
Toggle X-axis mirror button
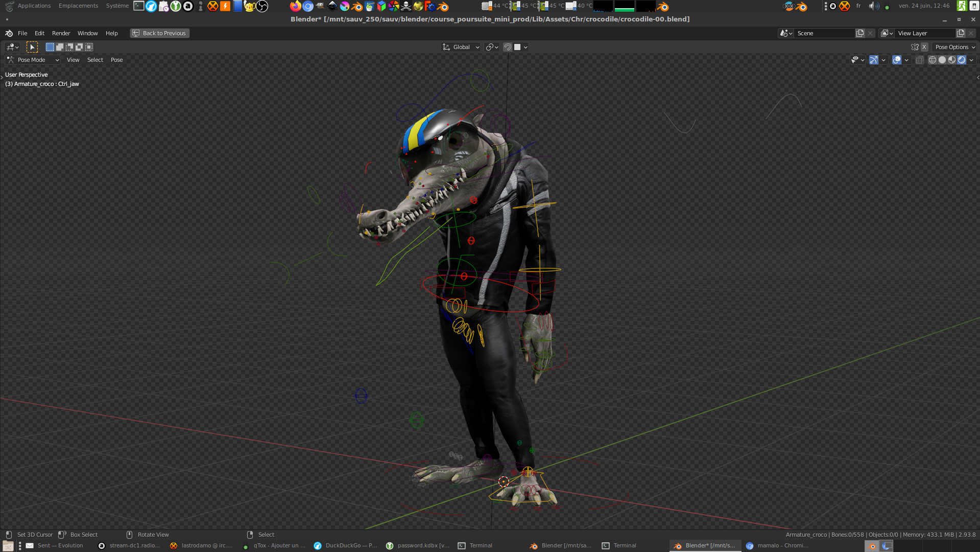click(924, 47)
